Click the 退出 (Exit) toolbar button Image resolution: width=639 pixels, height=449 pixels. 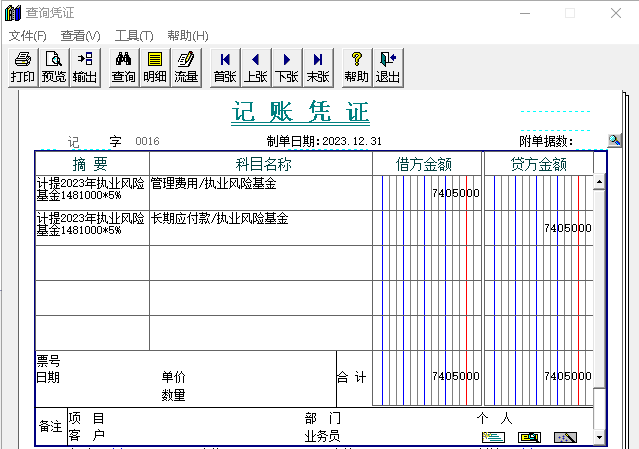388,67
